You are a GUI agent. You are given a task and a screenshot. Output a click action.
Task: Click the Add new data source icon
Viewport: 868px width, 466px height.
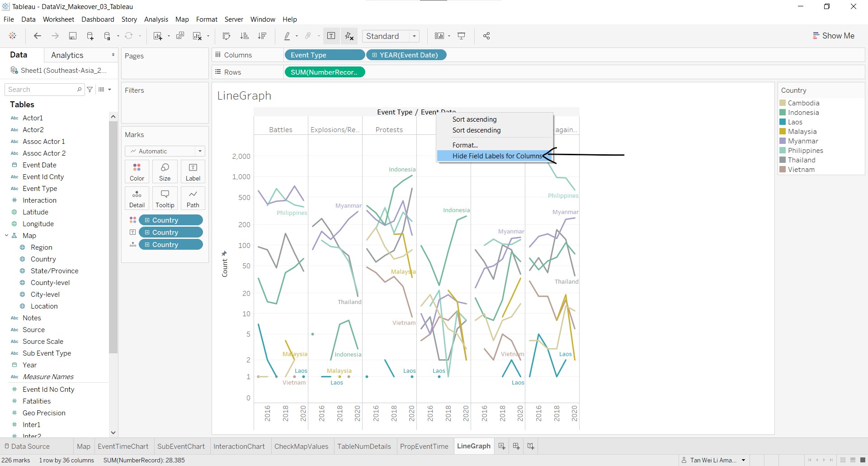click(x=90, y=36)
